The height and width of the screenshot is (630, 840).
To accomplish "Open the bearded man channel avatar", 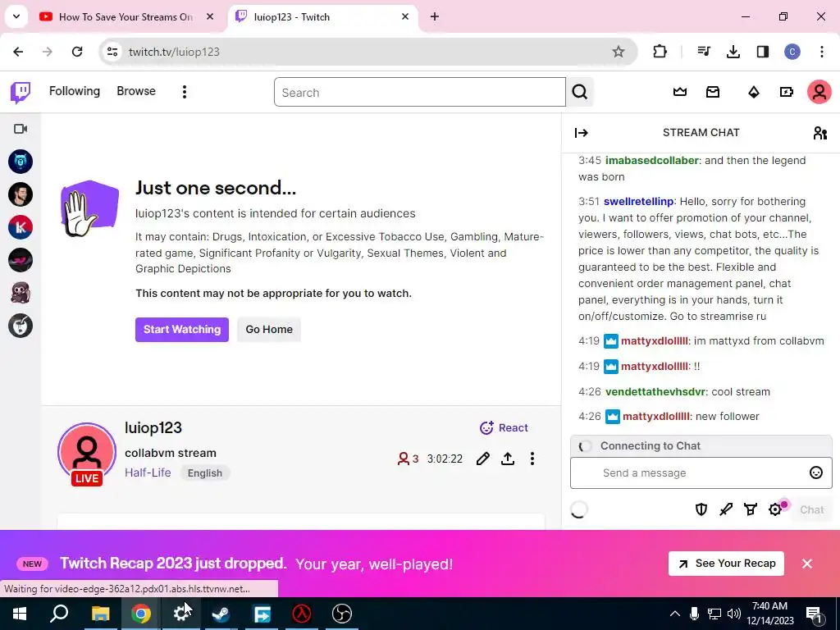I will [21, 194].
